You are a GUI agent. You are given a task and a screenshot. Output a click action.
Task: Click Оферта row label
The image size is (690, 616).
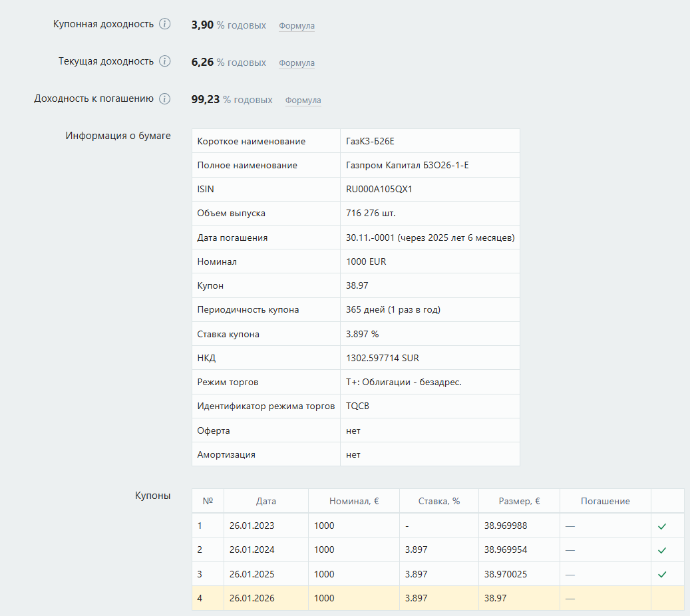(214, 431)
